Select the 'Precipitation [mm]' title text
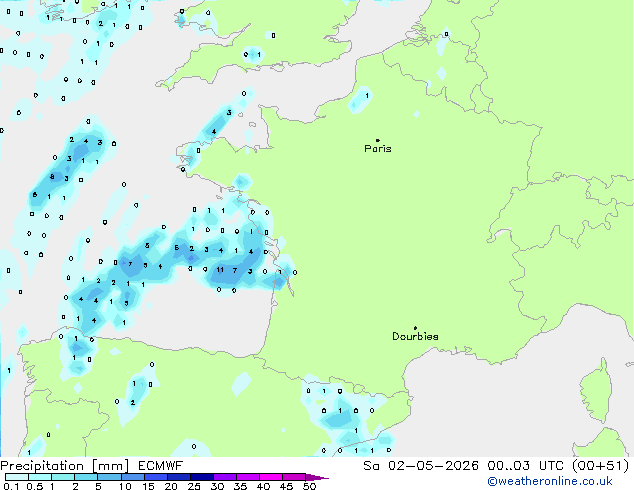 [65, 466]
